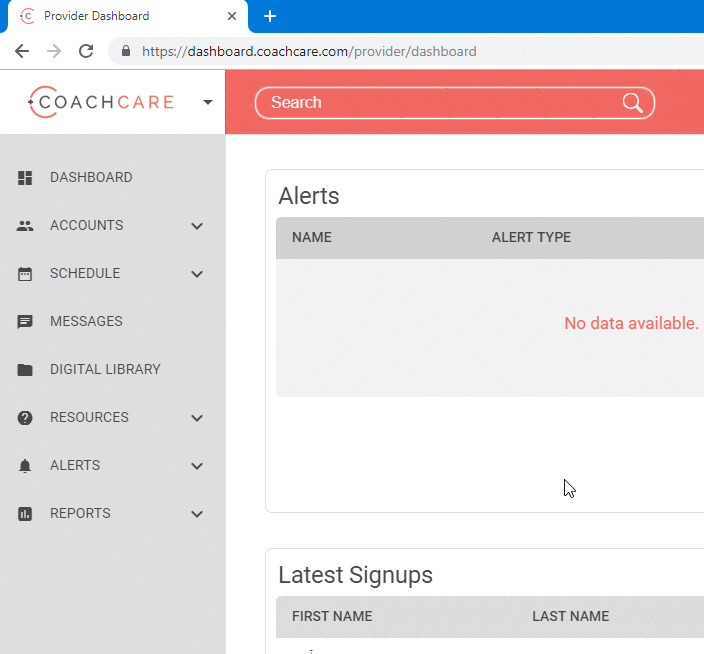Image resolution: width=704 pixels, height=654 pixels.
Task: Reload the page with the browser refresh button
Action: (86, 51)
